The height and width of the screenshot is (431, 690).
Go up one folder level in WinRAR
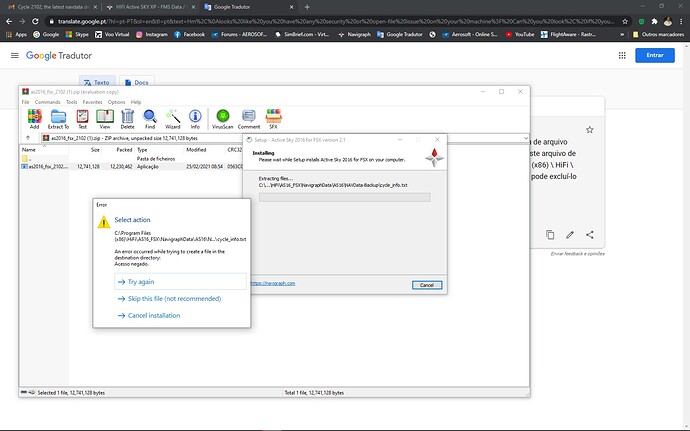28,138
